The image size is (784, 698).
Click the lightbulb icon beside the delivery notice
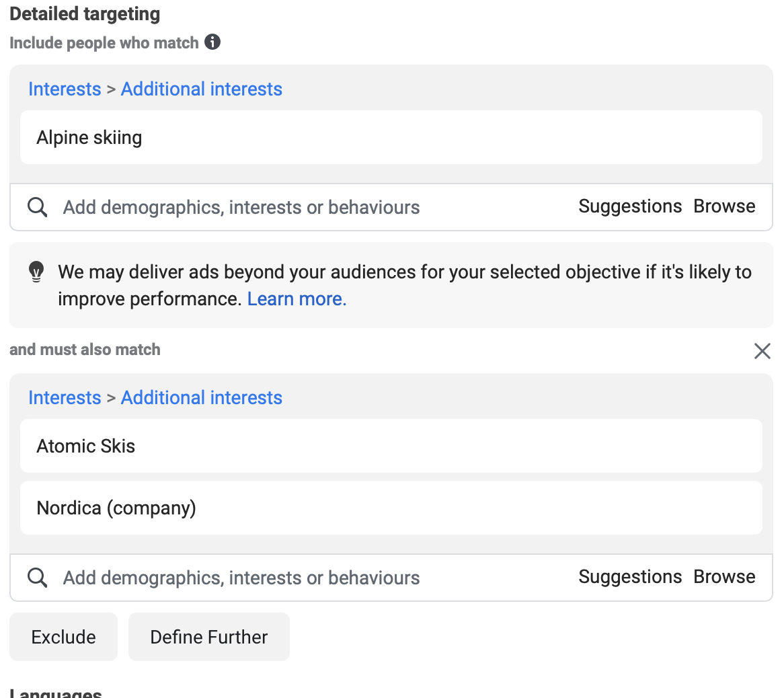pos(36,272)
